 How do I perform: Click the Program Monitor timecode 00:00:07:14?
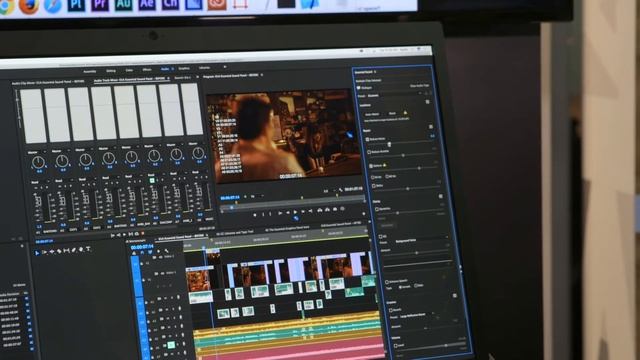tap(230, 198)
